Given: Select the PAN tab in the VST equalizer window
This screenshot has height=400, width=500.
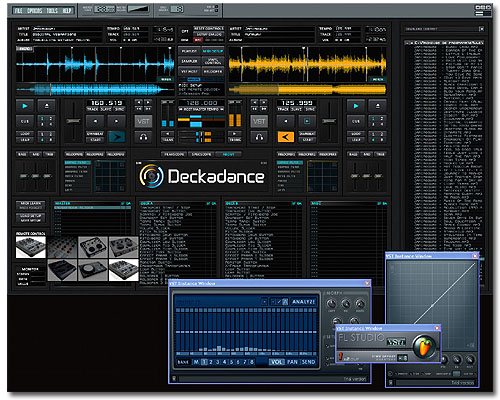Looking at the screenshot, I should (x=292, y=362).
